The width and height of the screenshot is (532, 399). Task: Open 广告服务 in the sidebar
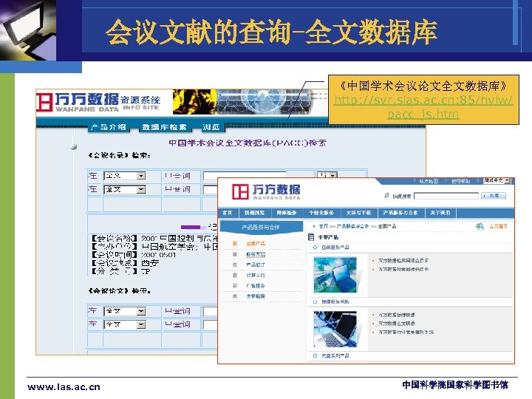click(x=256, y=286)
